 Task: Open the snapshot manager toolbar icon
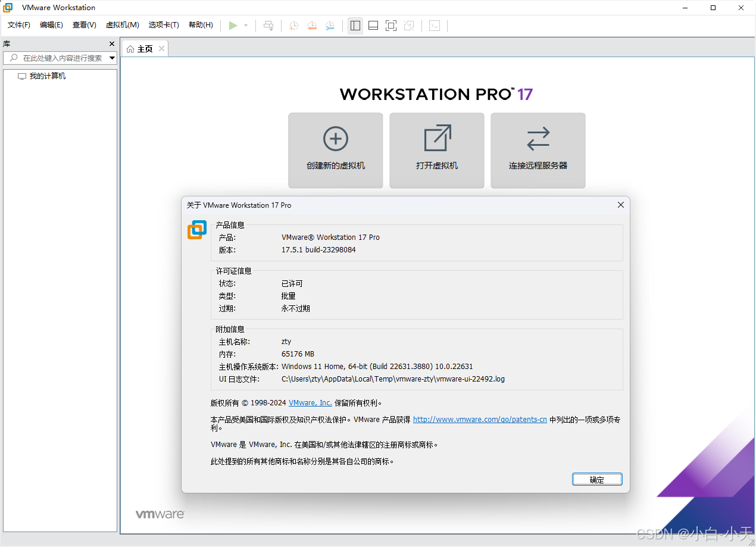pyautogui.click(x=330, y=26)
